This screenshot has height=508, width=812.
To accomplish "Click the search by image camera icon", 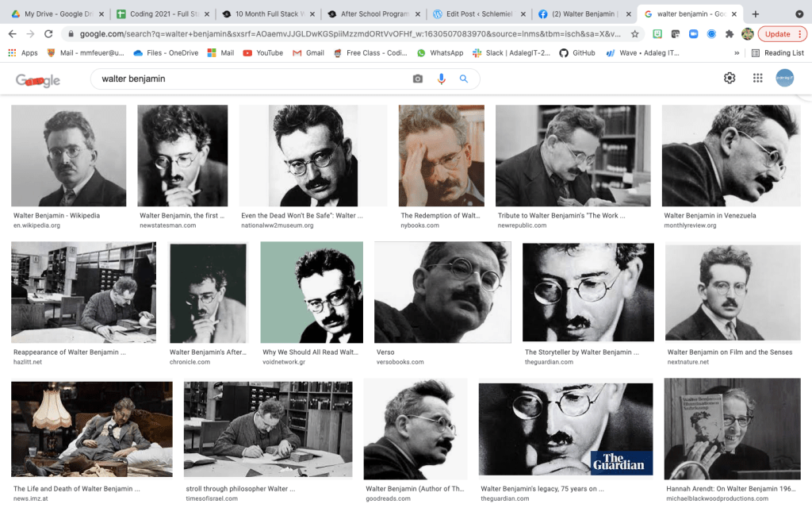I will (x=418, y=79).
